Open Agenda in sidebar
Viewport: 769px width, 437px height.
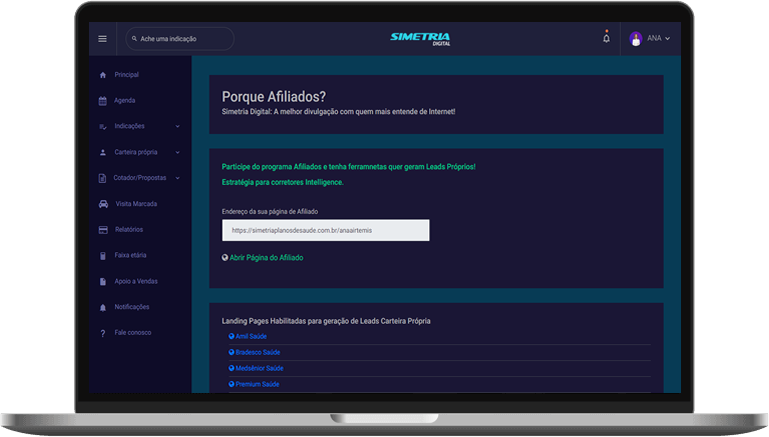point(125,101)
